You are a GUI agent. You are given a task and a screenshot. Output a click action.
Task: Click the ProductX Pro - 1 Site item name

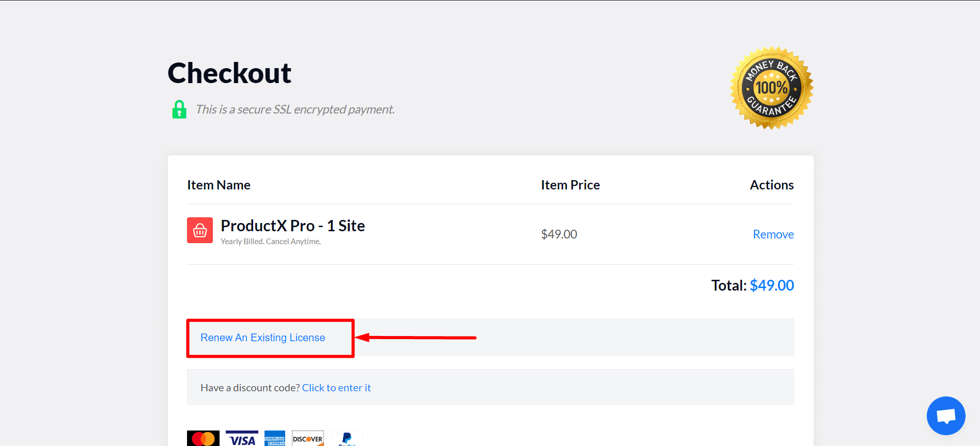(x=292, y=226)
